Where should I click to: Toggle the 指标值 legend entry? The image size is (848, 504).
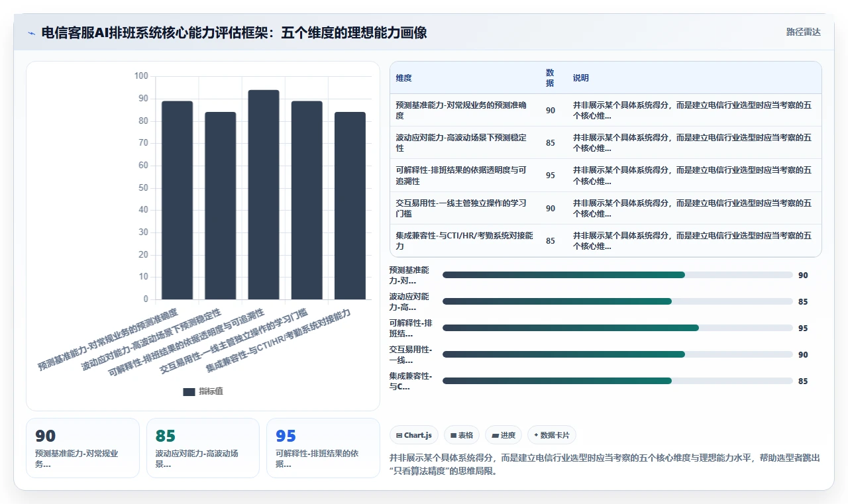click(x=203, y=391)
